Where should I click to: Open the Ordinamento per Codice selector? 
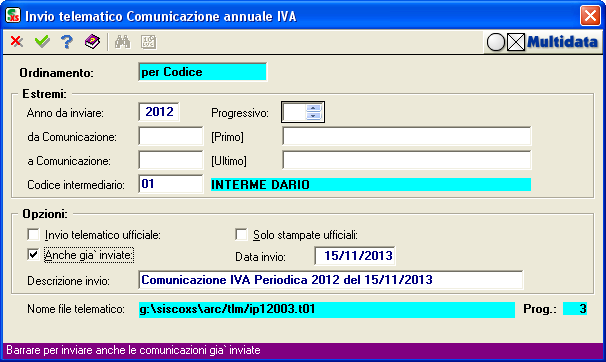coord(203,72)
